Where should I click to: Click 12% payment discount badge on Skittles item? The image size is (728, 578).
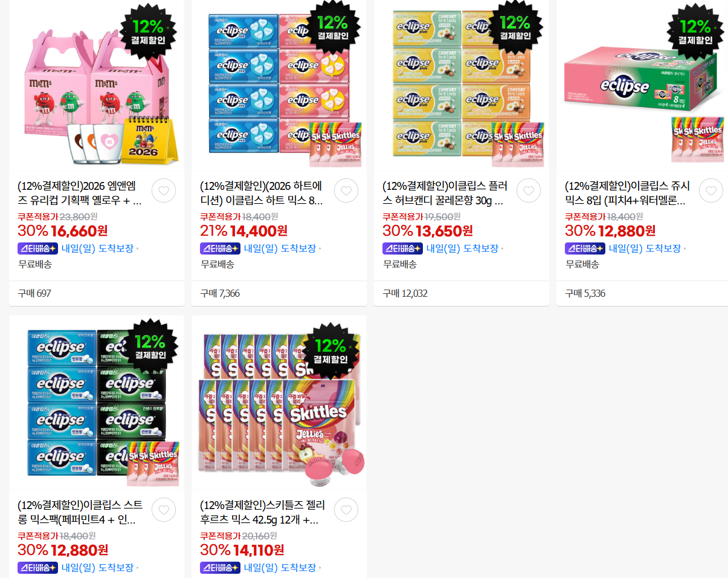point(330,351)
